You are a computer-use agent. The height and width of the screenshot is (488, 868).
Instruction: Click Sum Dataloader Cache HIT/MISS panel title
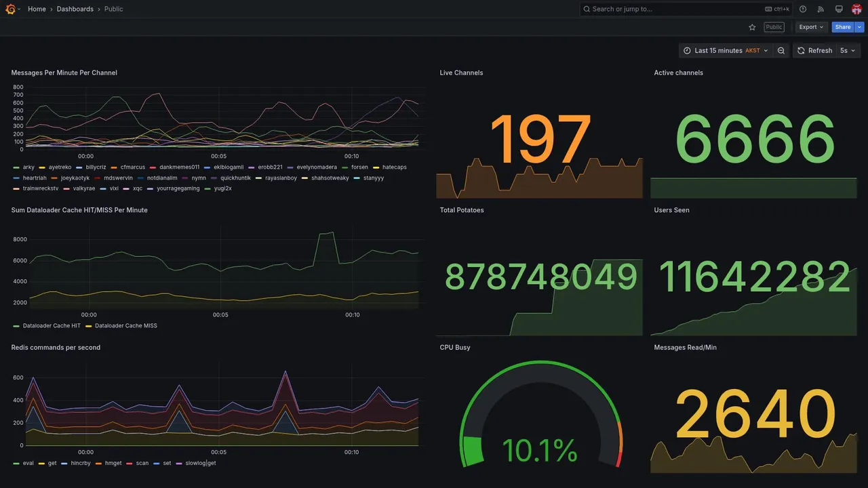[79, 210]
